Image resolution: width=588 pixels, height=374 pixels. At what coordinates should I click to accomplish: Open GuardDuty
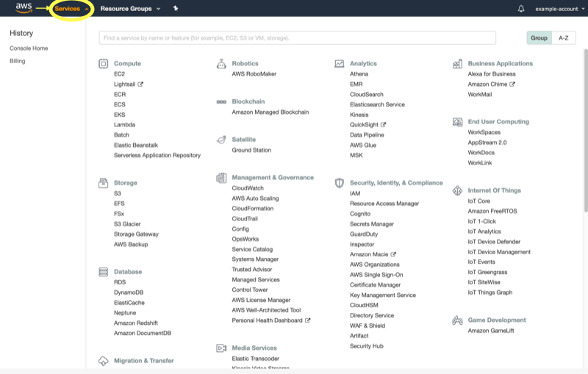[x=364, y=234]
